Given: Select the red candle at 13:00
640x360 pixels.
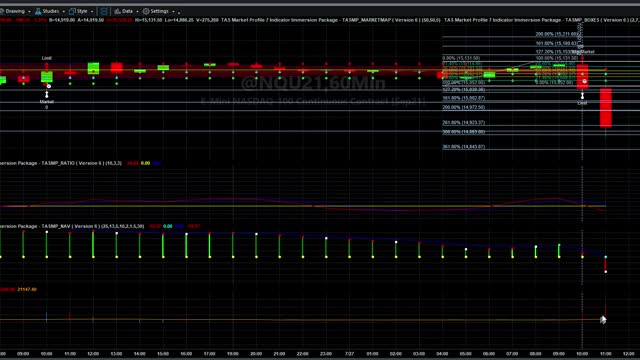Looking at the screenshot, I should coord(117,67).
